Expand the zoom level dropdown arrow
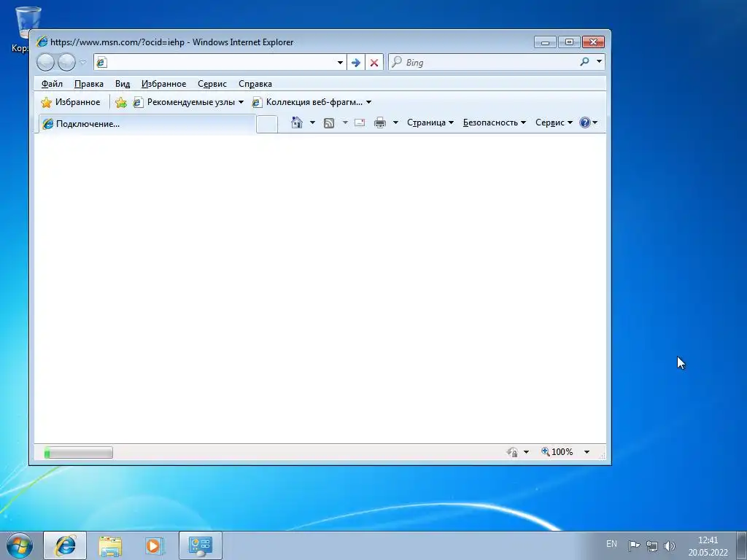 tap(587, 452)
